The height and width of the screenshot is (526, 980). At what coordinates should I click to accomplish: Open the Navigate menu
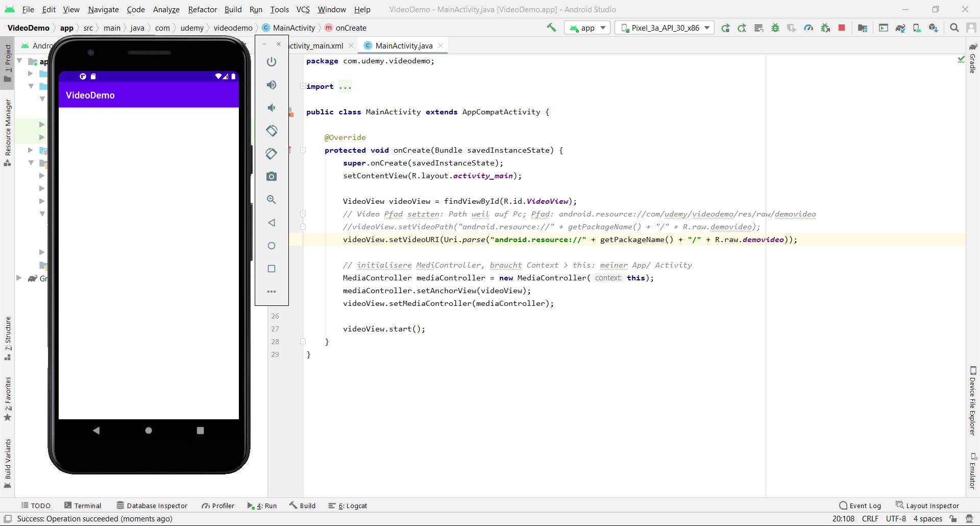[103, 9]
